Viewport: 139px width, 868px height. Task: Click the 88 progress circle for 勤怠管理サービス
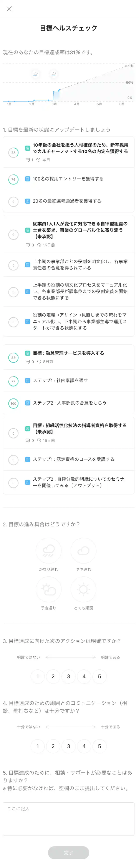[13, 357]
